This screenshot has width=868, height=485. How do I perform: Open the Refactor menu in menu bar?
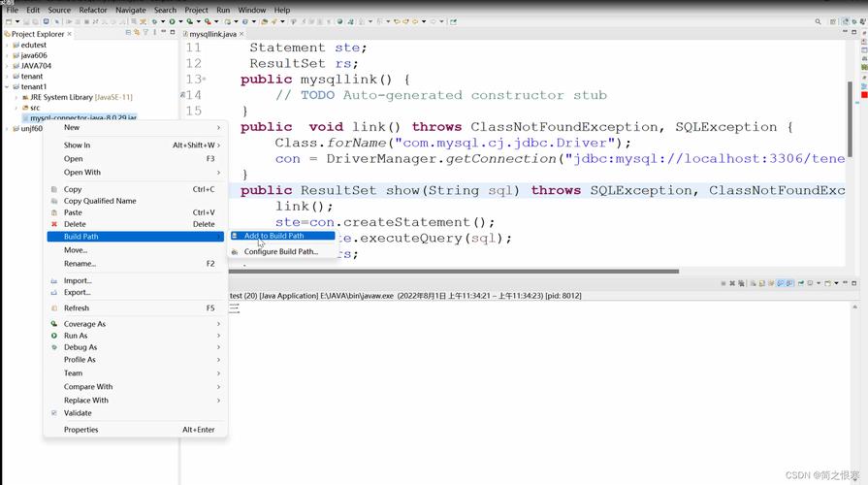click(93, 10)
